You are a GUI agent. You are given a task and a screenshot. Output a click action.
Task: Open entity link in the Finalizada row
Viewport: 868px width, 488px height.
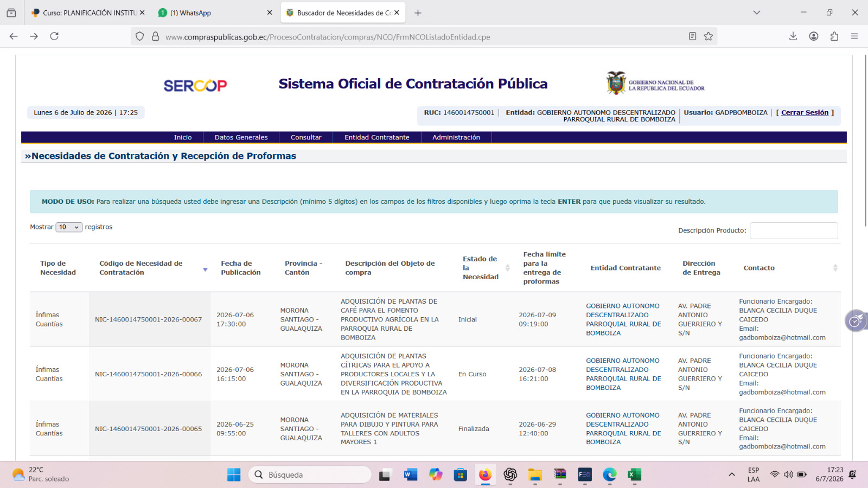click(x=623, y=428)
